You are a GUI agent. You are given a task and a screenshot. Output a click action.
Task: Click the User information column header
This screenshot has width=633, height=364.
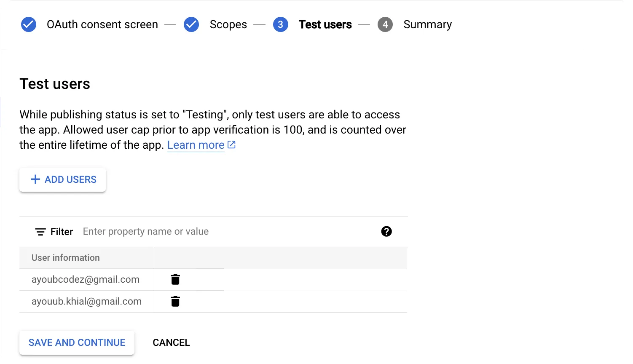click(66, 257)
